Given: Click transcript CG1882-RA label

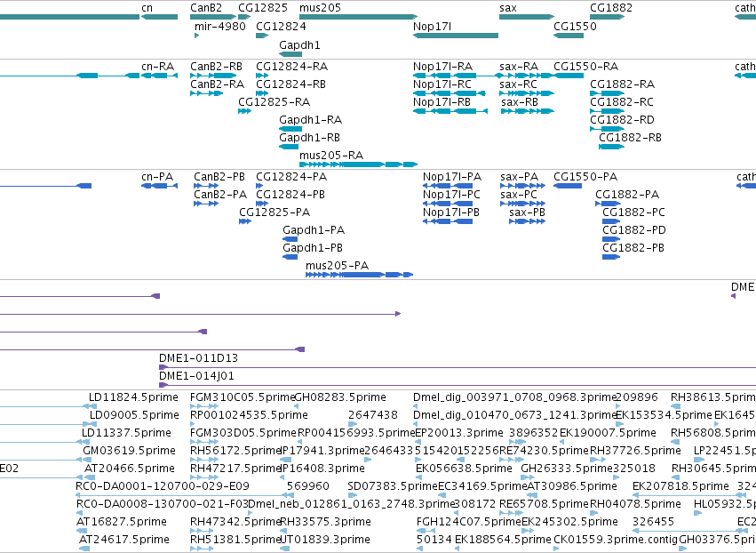Looking at the screenshot, I should click(623, 84).
